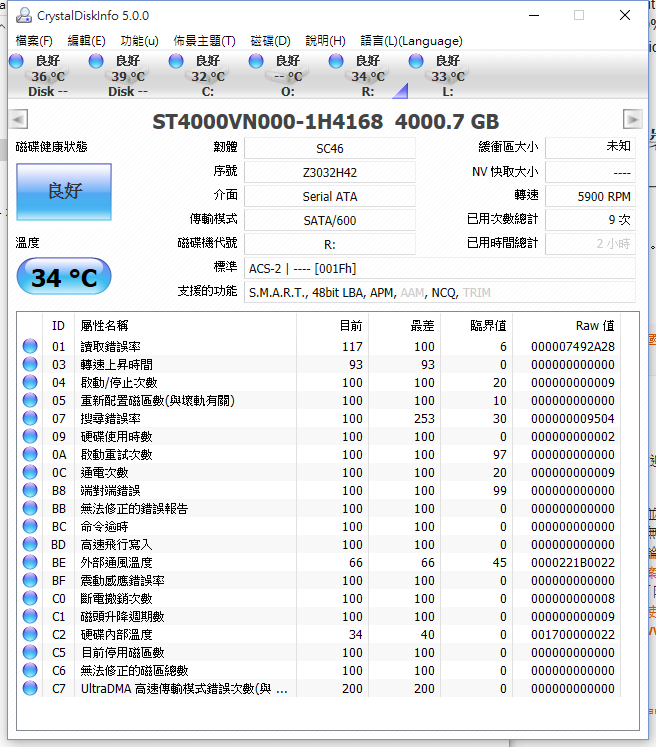Click status orb for 04 啟動/停止次數

coord(30,383)
